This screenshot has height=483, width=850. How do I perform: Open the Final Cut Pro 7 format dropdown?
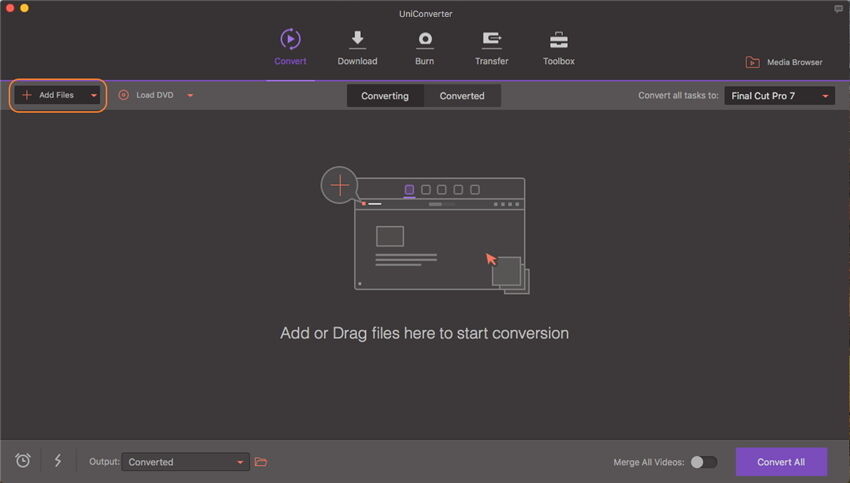[780, 96]
